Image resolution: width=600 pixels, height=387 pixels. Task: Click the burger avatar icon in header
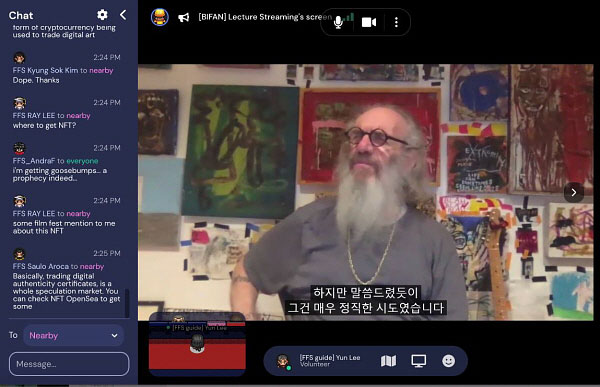point(160,17)
